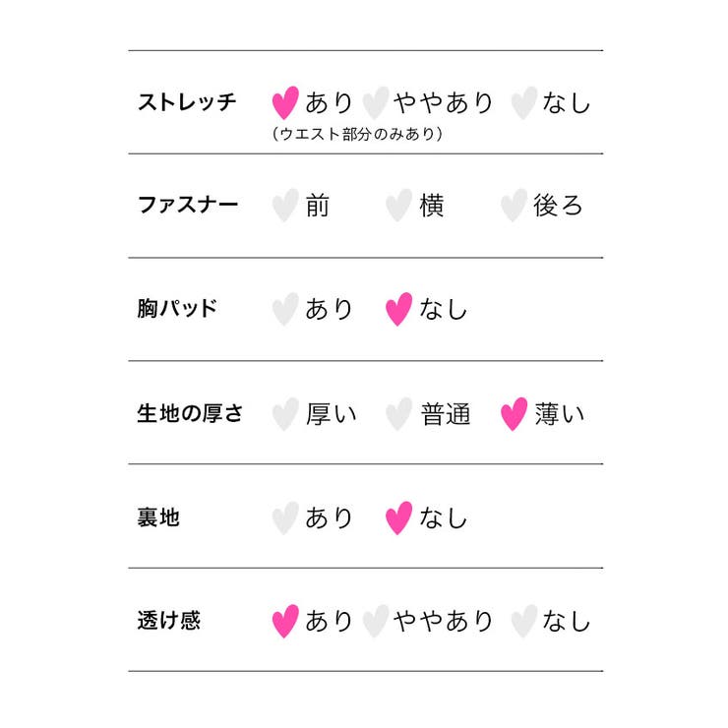Click the pink heart for 裏地 なし

click(x=398, y=518)
